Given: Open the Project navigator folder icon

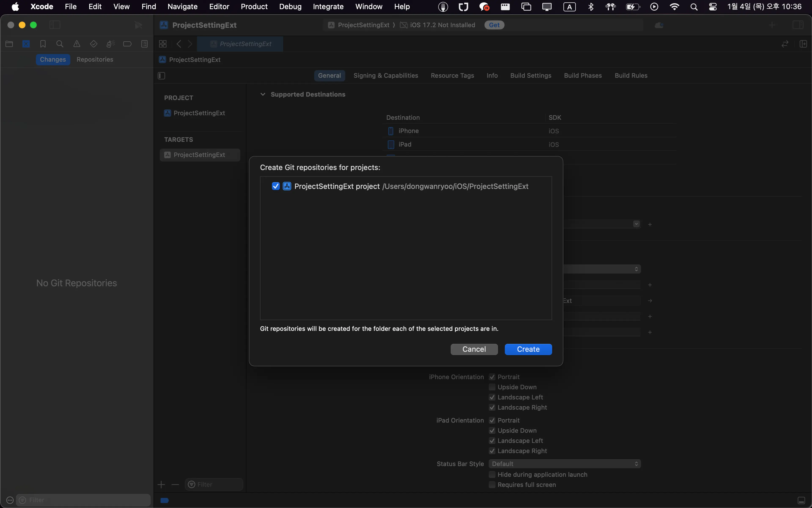Looking at the screenshot, I should tap(9, 44).
